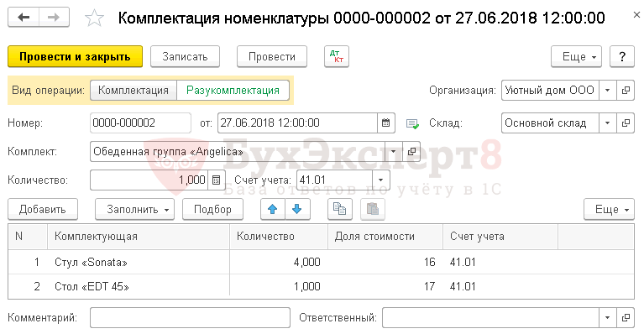This screenshot has height=334, width=644.
Task: Click the Количество field with 1,000
Action: coord(149,180)
